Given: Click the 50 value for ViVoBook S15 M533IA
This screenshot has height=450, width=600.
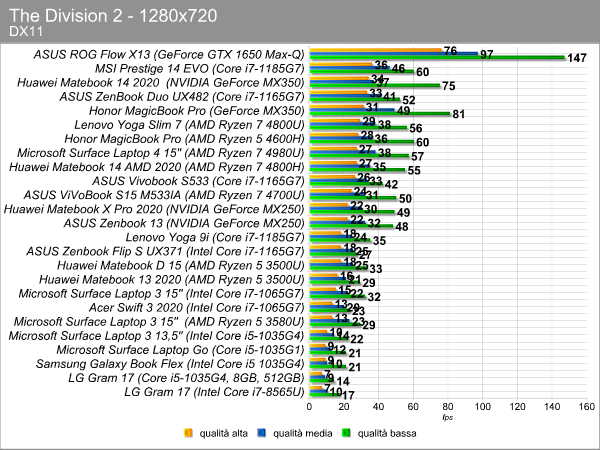Looking at the screenshot, I should (405, 199).
